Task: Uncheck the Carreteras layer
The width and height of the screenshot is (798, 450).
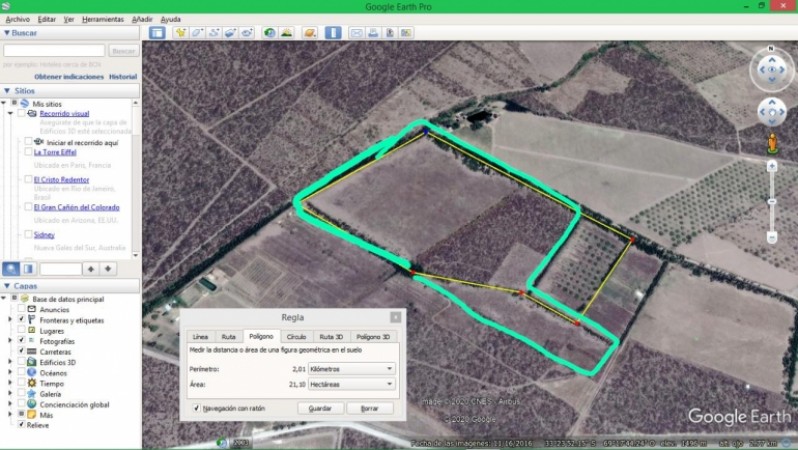Action: (x=21, y=351)
